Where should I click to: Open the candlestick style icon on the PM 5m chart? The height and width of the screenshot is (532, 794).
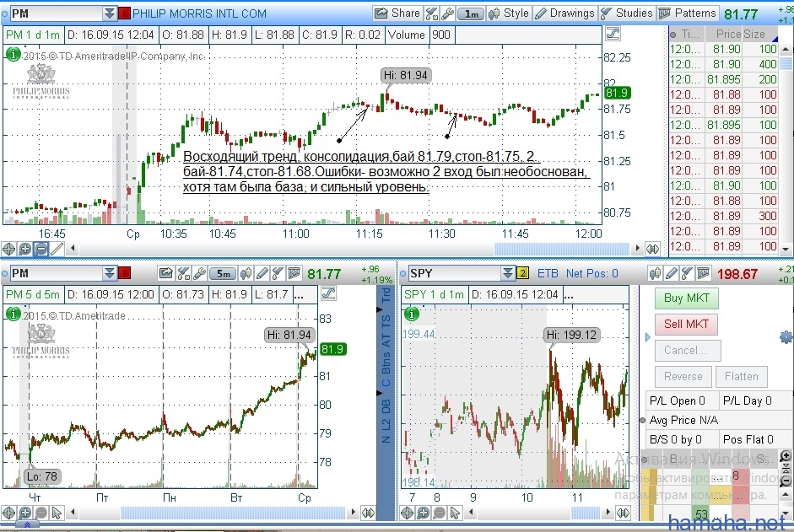246,274
